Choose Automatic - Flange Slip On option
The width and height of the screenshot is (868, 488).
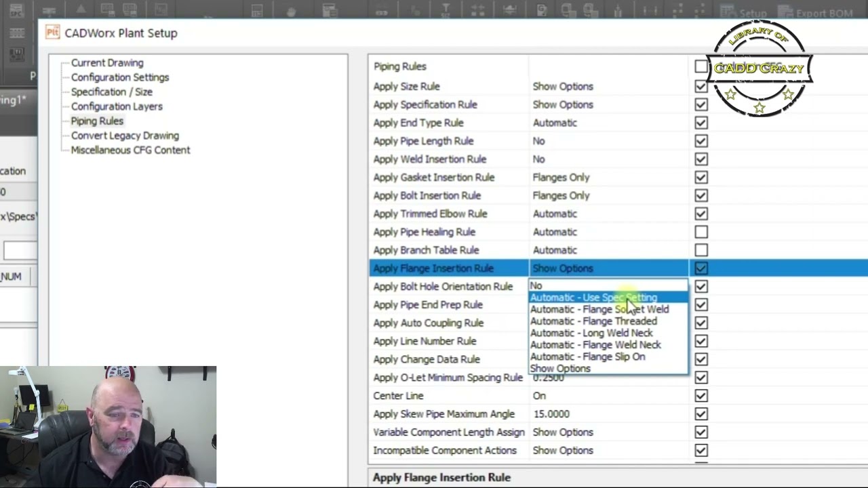click(608, 357)
